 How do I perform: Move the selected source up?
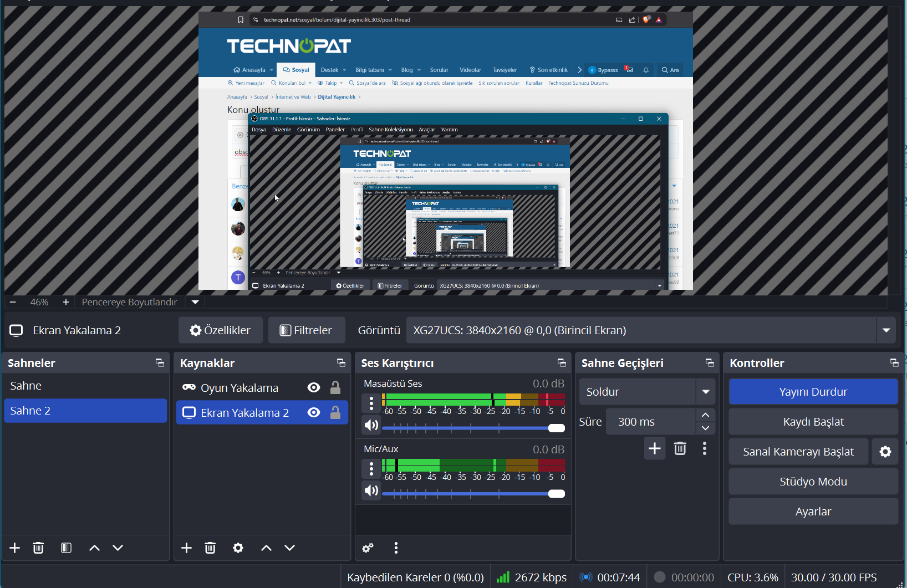(x=267, y=548)
